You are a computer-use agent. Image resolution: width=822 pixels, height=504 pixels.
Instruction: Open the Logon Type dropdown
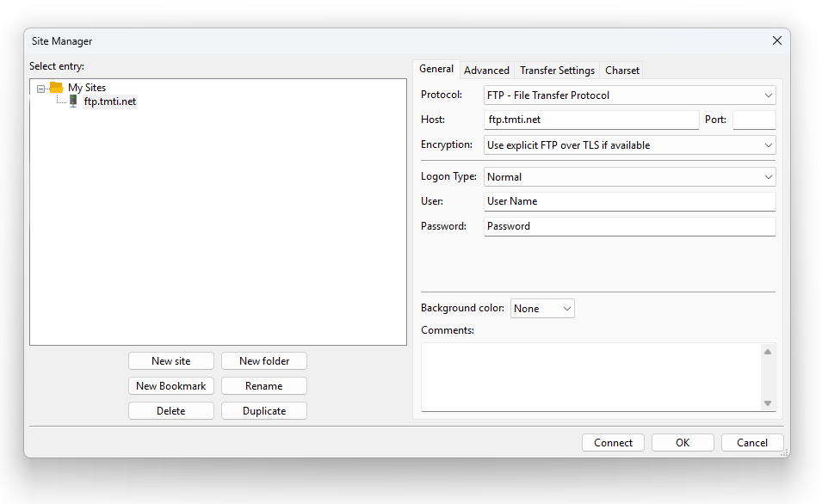(x=629, y=177)
